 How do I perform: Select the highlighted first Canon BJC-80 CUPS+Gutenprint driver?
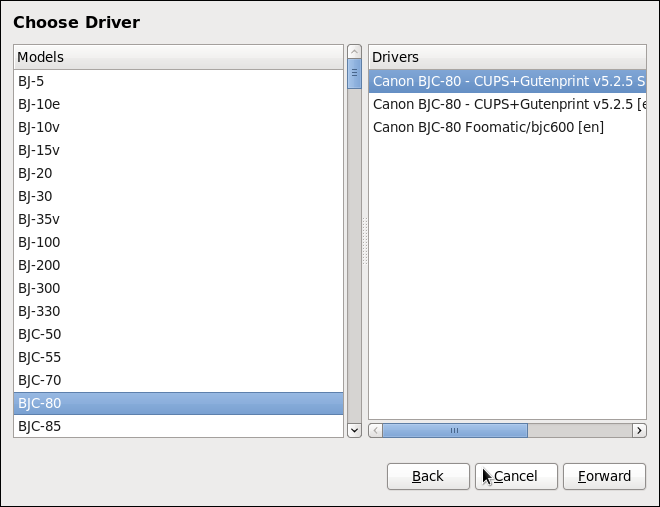click(507, 81)
